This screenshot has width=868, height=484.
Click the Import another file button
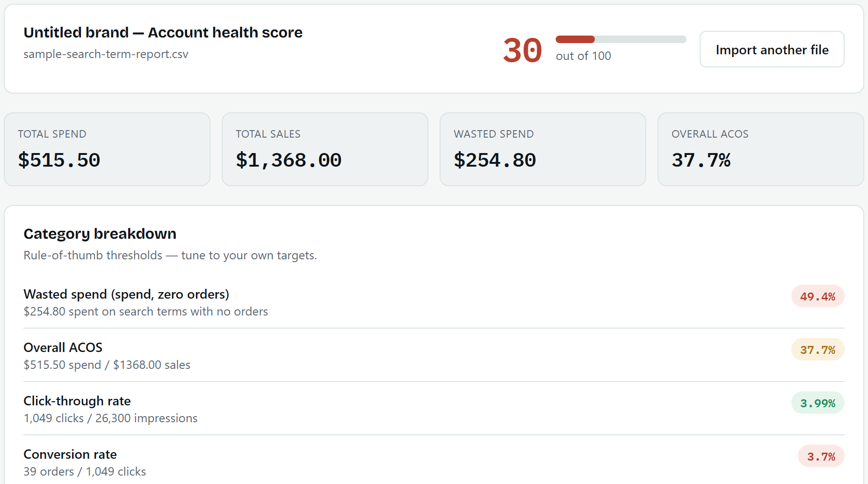772,49
